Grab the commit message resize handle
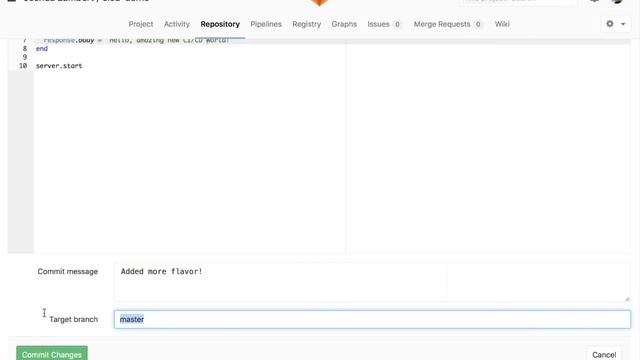The image size is (640, 360). click(627, 299)
